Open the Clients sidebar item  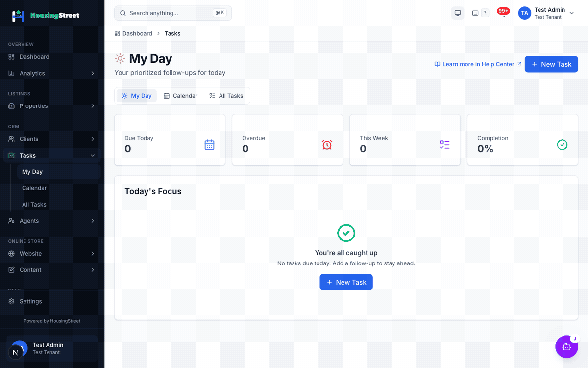tap(52, 139)
